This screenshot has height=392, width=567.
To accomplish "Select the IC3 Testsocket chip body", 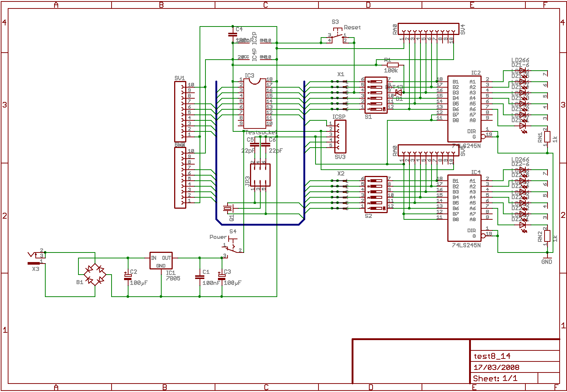I will click(254, 103).
